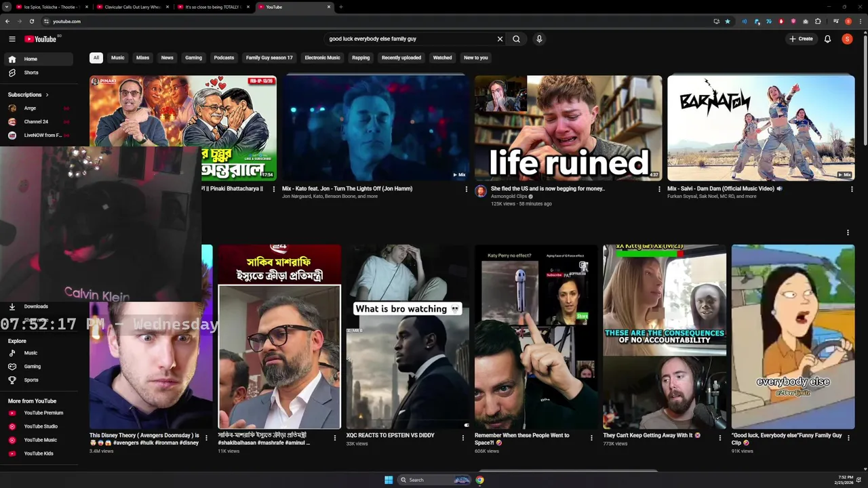Play the Barnaton Dam Dam thumbnail
The height and width of the screenshot is (488, 868).
tap(761, 127)
